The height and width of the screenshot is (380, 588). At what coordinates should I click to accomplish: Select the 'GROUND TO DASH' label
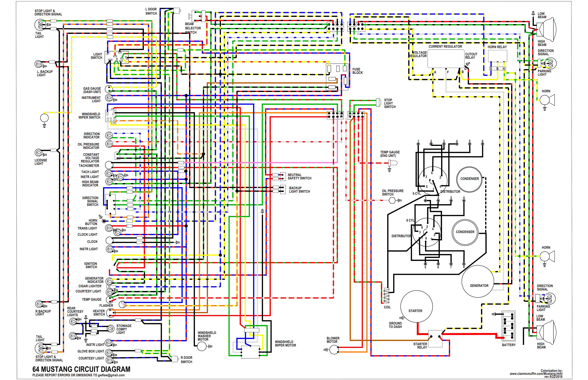point(395,325)
